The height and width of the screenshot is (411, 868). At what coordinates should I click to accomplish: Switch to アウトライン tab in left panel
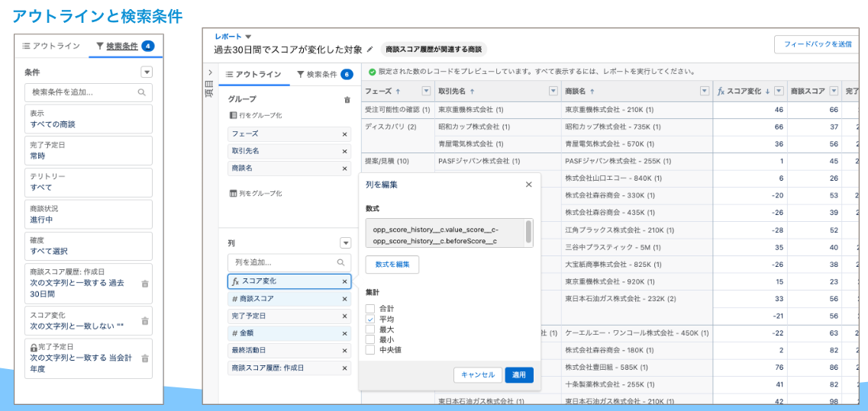click(x=51, y=46)
